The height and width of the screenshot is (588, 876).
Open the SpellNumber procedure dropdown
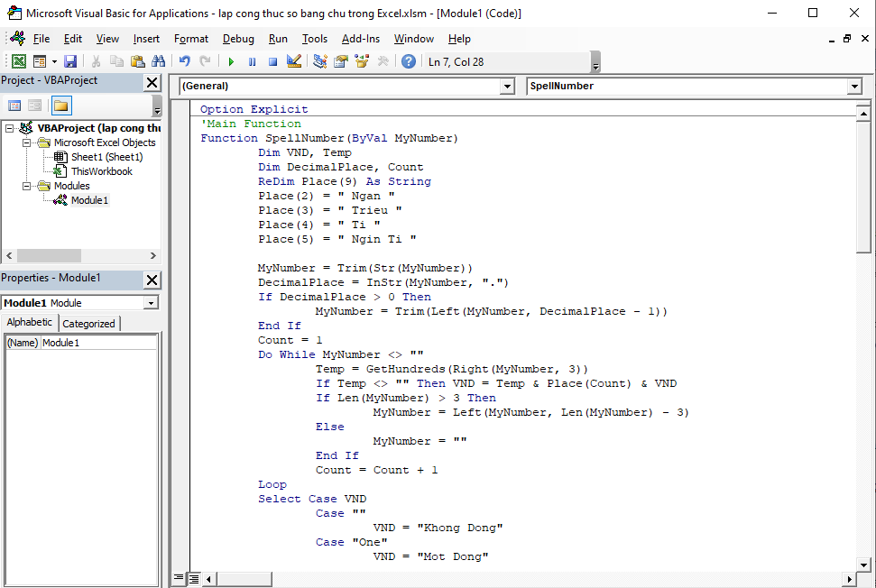pos(853,87)
